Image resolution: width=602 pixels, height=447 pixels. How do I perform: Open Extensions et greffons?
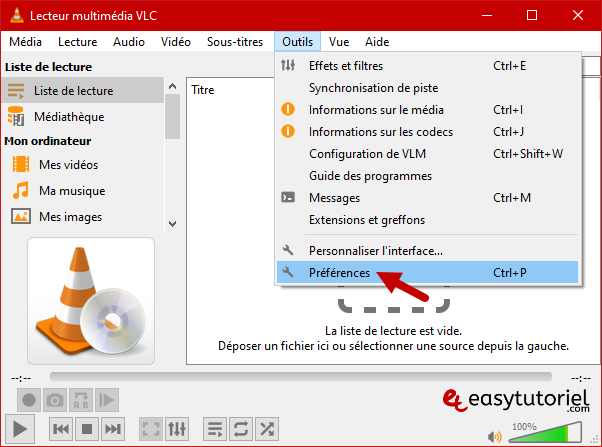point(427,220)
